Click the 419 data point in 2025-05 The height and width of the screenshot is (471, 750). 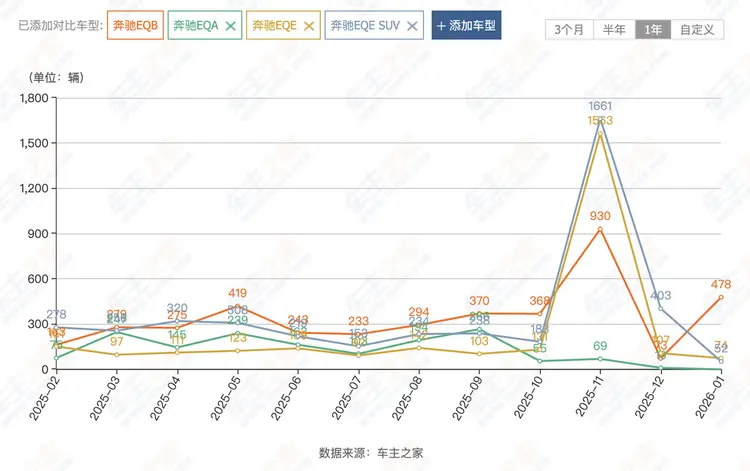tap(237, 306)
